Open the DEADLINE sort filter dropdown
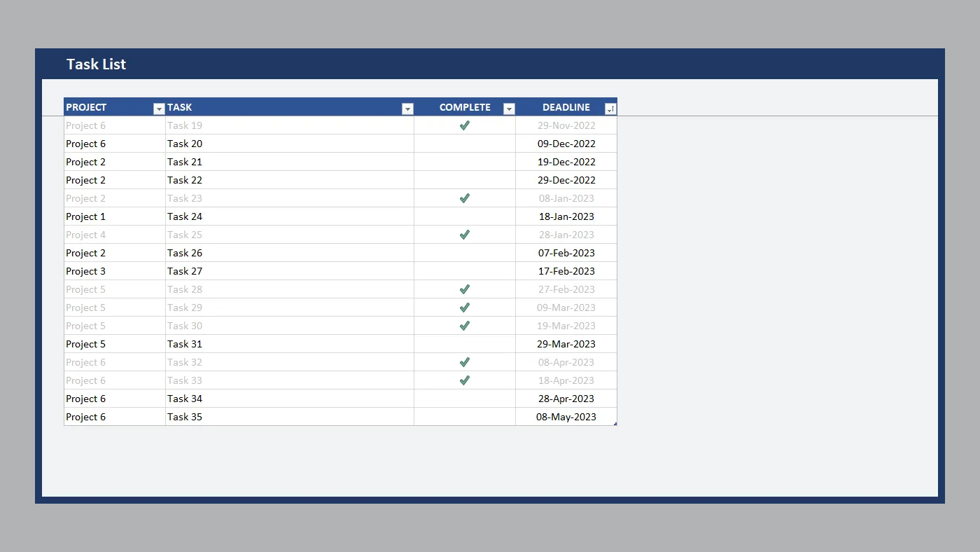Screen dimensions: 980x552 610,109
